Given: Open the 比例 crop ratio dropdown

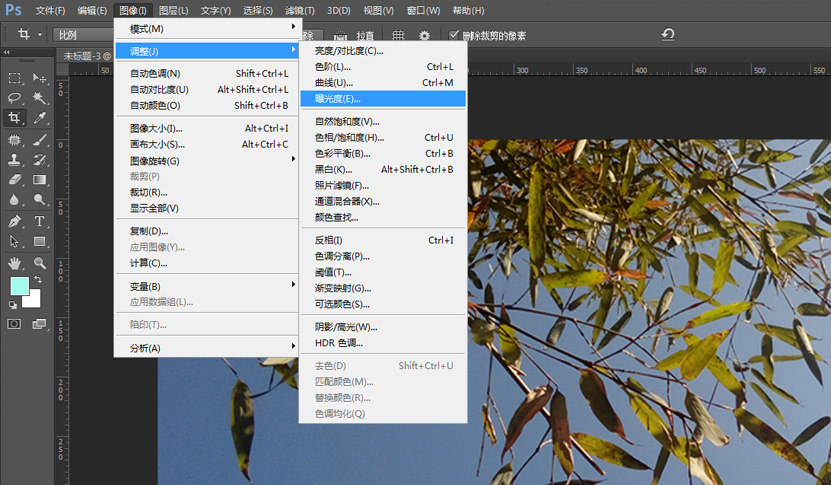Looking at the screenshot, I should click(80, 35).
